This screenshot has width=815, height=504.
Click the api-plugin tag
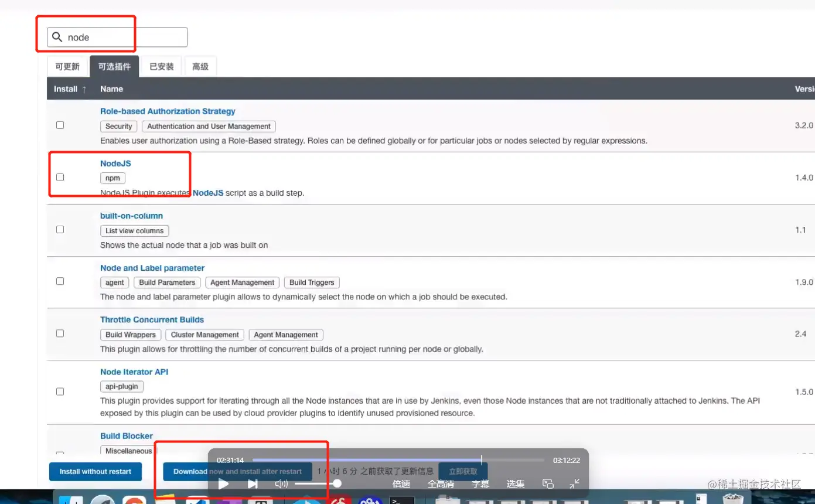pos(122,386)
